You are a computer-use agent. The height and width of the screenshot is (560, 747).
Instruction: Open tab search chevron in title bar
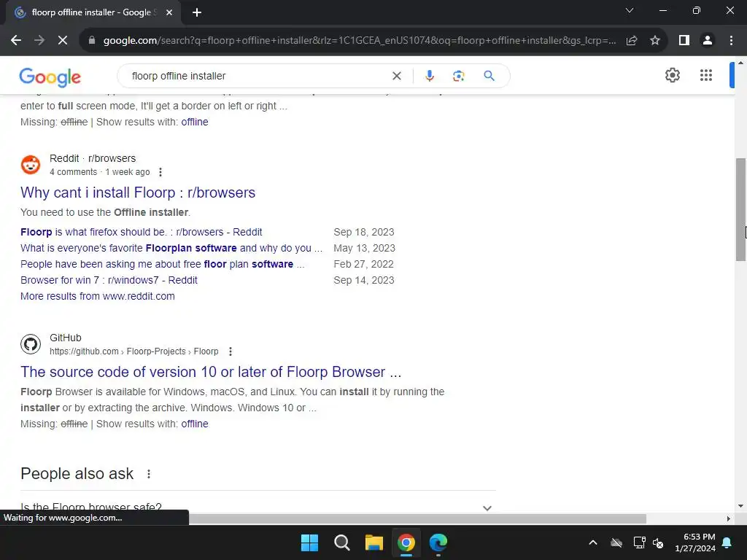point(630,10)
